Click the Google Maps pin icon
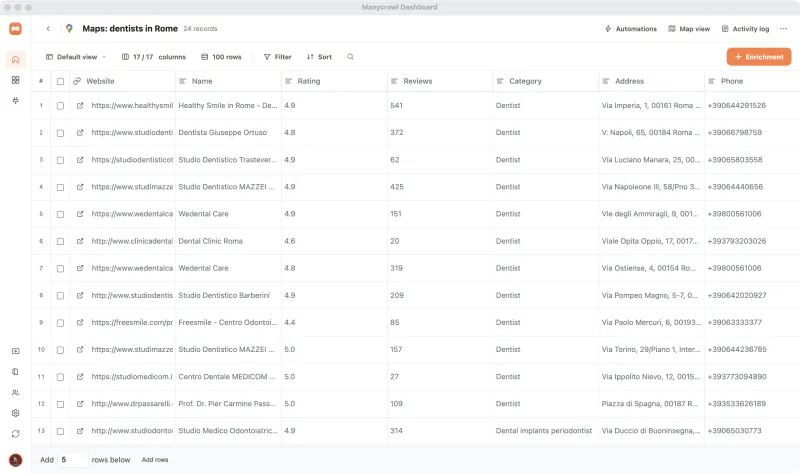Screen dimensions: 800x473 pos(69,29)
